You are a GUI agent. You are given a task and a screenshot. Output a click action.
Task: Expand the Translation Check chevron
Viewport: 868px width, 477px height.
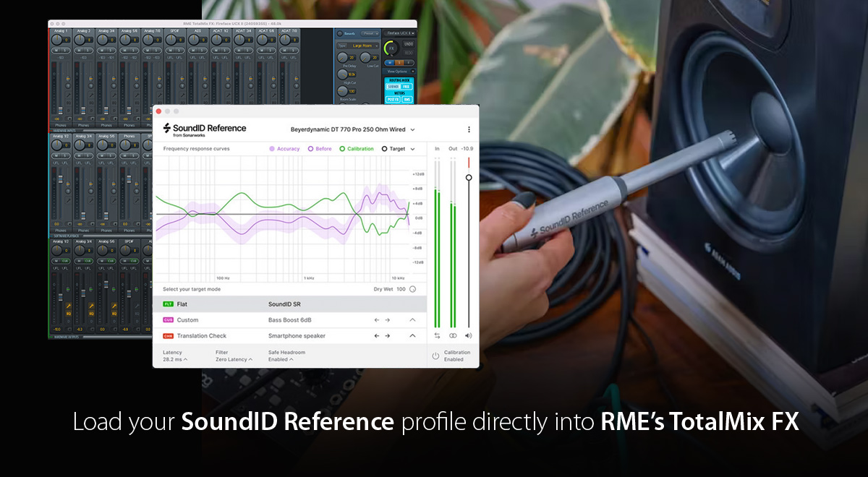412,335
